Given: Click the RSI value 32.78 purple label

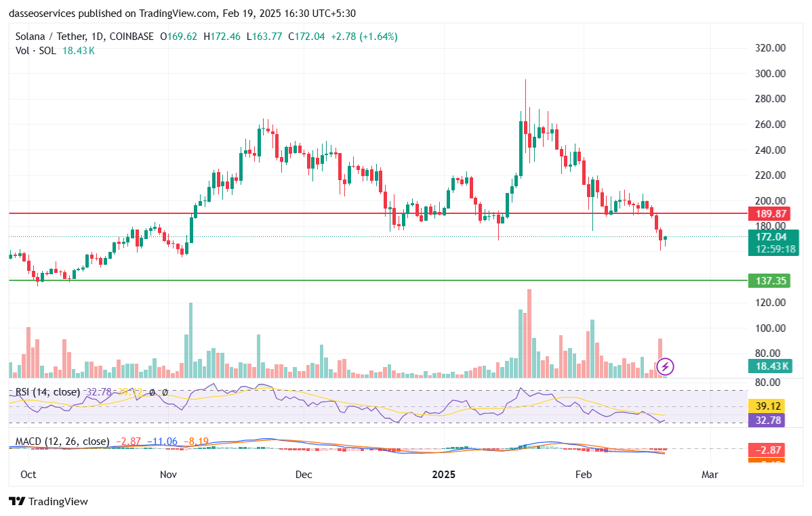Looking at the screenshot, I should [x=767, y=421].
